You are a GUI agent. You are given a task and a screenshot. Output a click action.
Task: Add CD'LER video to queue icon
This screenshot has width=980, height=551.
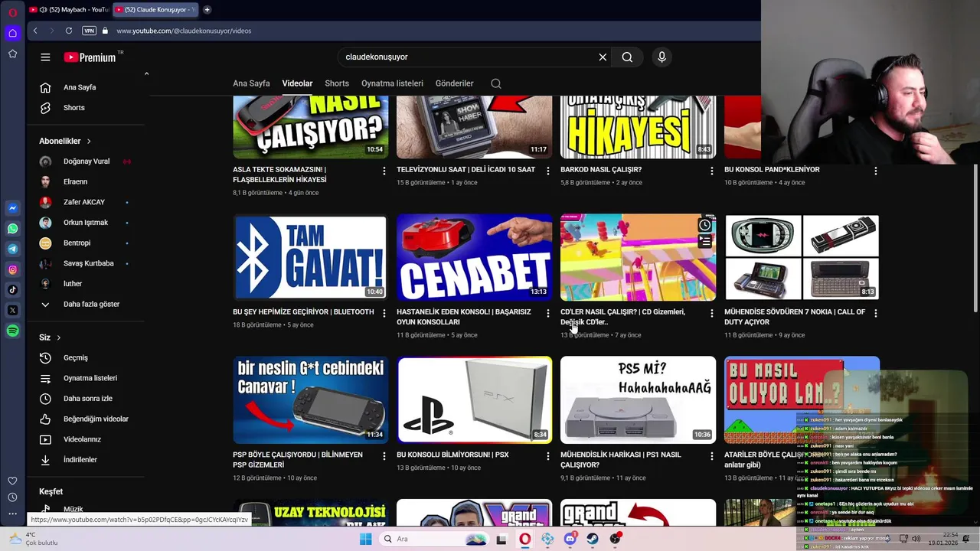(x=704, y=242)
